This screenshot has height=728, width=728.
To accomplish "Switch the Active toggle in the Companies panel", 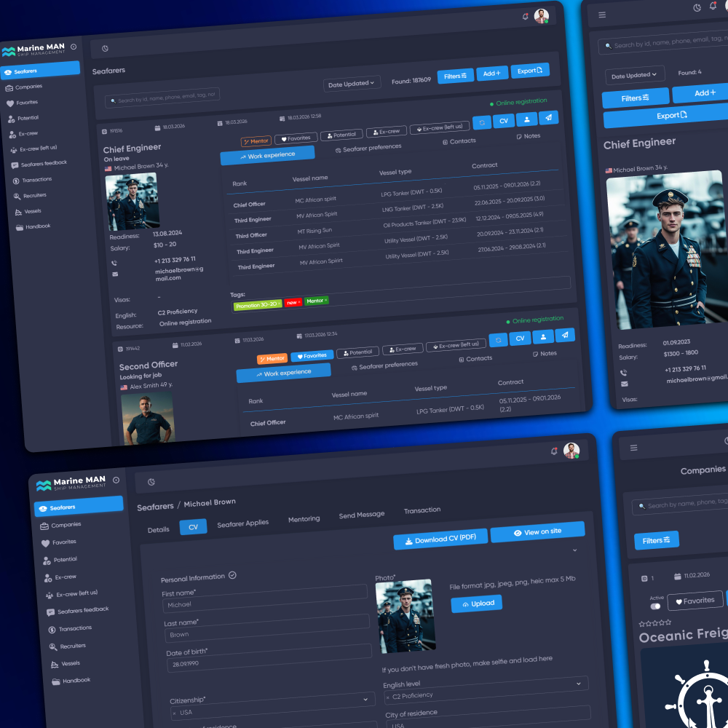I will point(656,606).
